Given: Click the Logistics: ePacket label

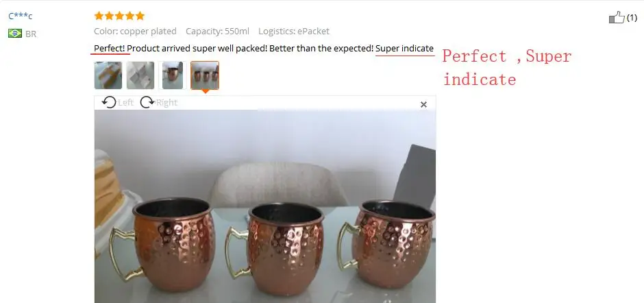Looking at the screenshot, I should (294, 32).
